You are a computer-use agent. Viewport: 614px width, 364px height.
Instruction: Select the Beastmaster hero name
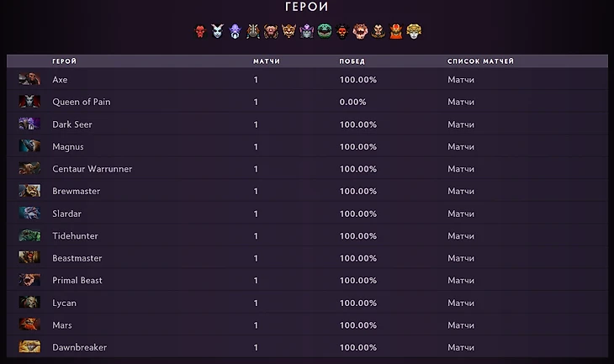(77, 258)
